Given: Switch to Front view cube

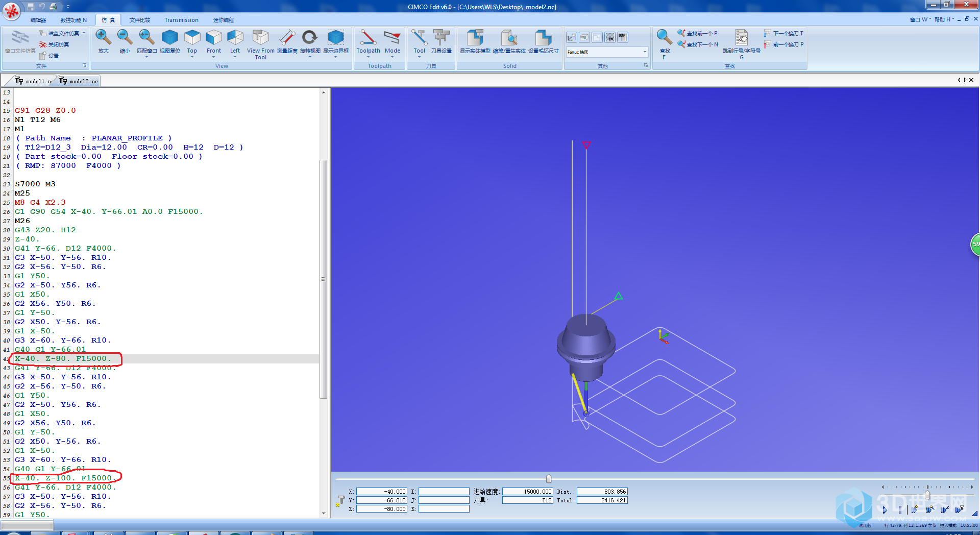Looking at the screenshot, I should point(214,38).
